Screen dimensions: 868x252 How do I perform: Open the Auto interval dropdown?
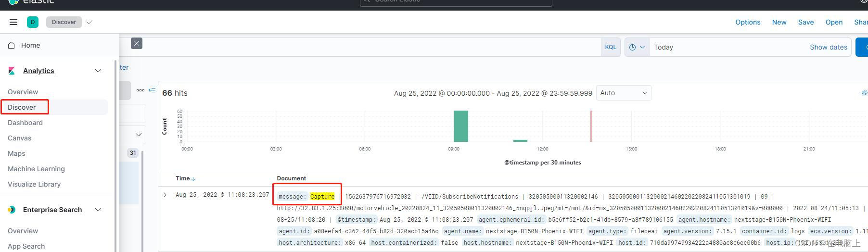624,93
